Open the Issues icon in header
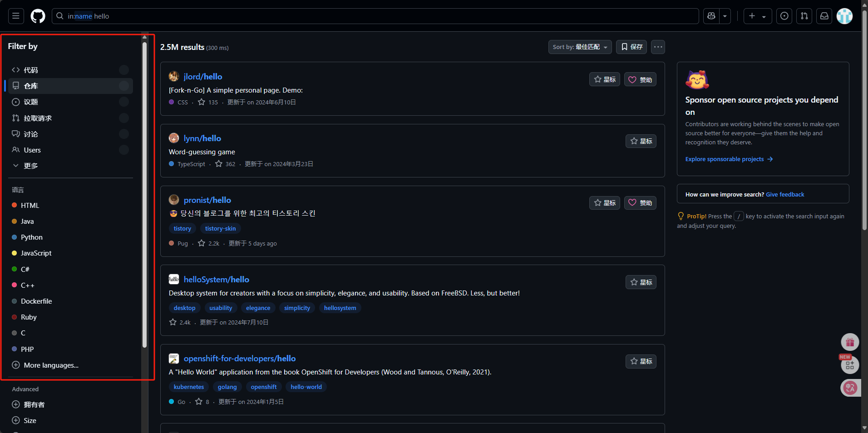The width and height of the screenshot is (868, 433). tap(784, 16)
